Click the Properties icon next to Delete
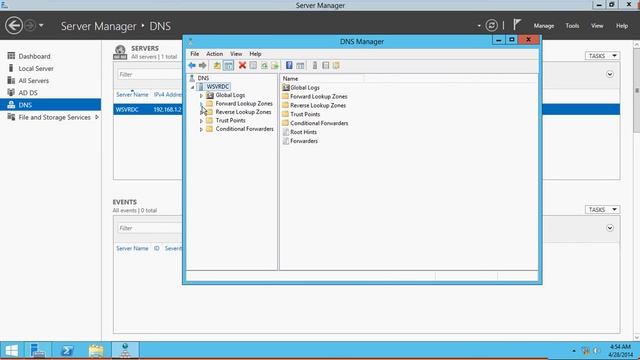Screen dimensions: 640x360 [x=253, y=65]
